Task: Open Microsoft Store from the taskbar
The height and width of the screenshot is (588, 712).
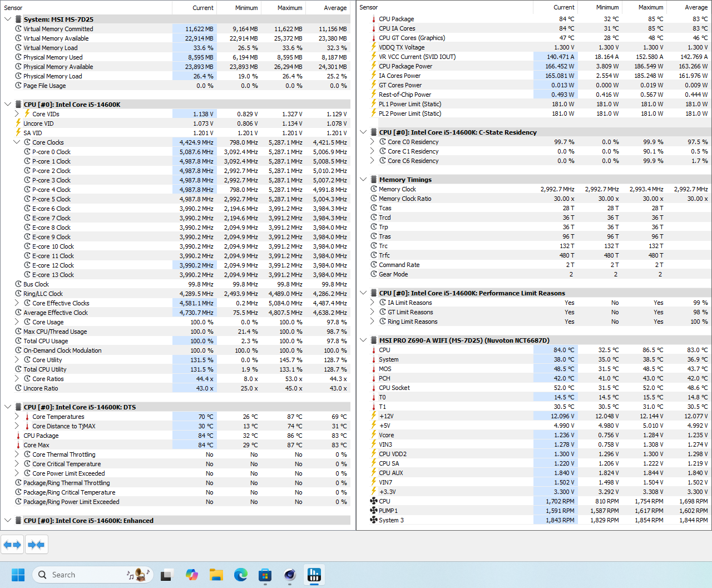Action: [265, 575]
